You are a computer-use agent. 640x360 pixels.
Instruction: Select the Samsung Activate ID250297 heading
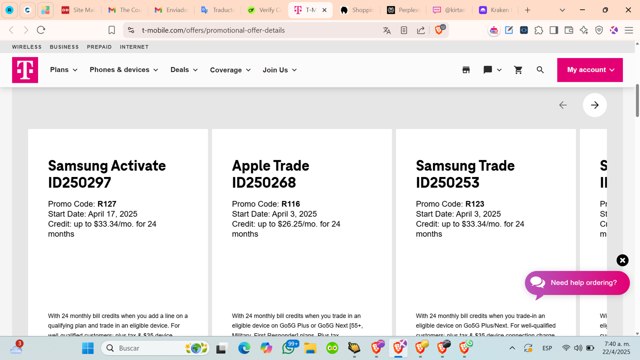[107, 174]
